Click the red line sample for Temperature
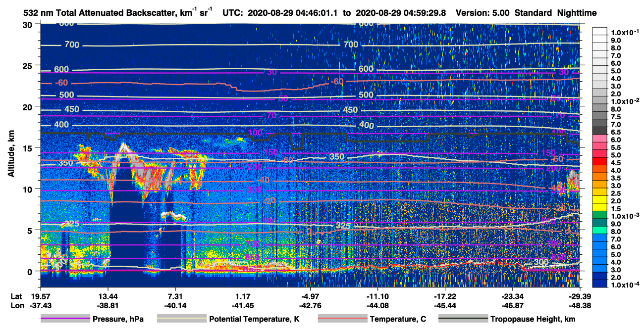This screenshot has height=330, width=644. pyautogui.click(x=342, y=319)
